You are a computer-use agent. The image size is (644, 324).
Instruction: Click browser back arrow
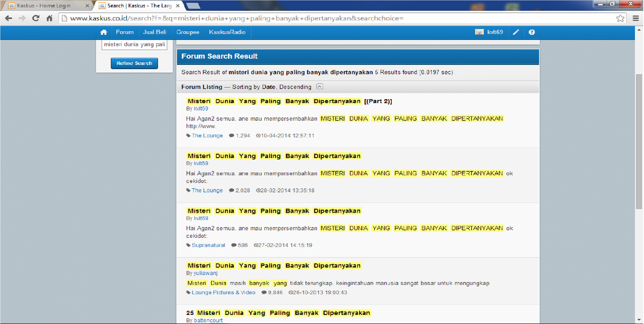point(9,18)
